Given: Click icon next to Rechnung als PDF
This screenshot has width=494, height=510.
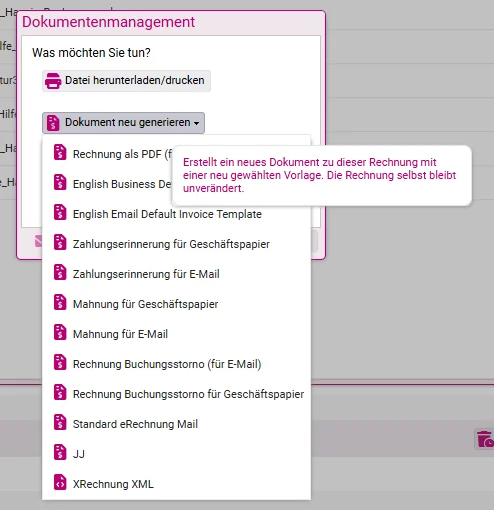Looking at the screenshot, I should click(60, 152).
